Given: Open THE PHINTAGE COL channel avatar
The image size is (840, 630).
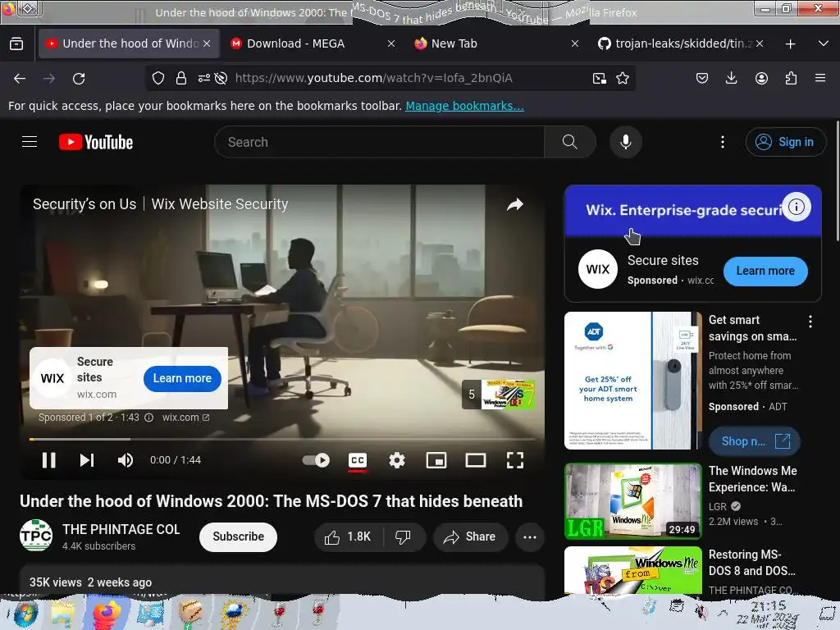Looking at the screenshot, I should coord(36,535).
